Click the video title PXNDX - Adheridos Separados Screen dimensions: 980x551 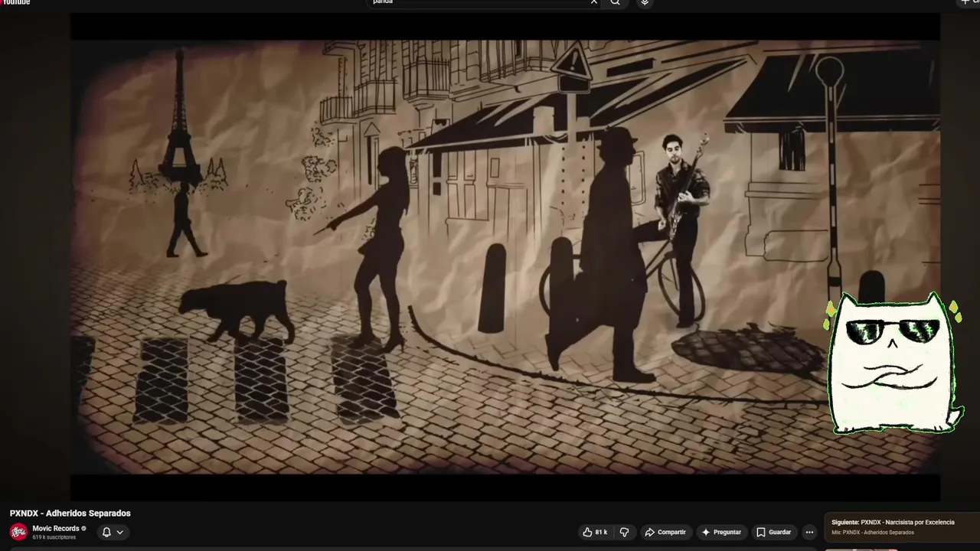coord(70,514)
